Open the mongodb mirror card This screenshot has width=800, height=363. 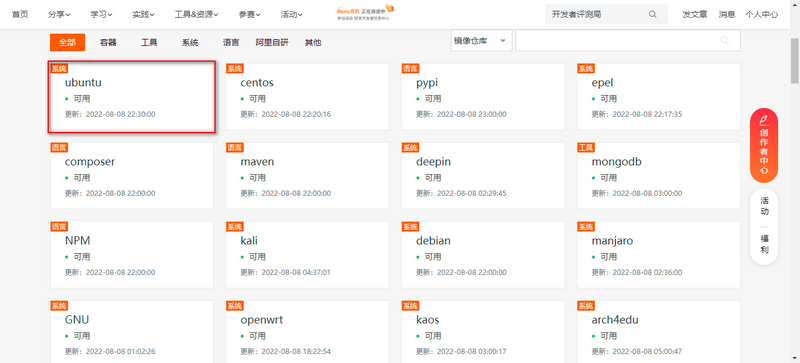point(659,176)
